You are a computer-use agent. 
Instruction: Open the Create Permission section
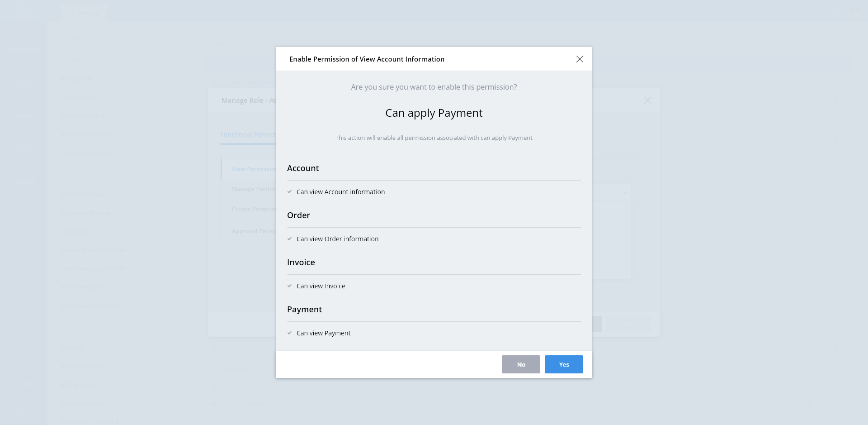pos(253,210)
